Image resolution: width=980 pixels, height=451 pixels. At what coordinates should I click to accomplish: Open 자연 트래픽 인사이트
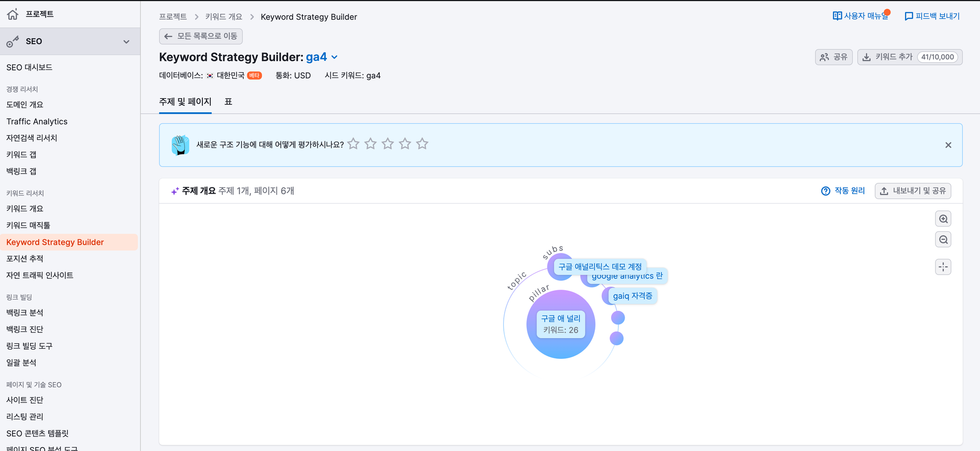(x=40, y=276)
